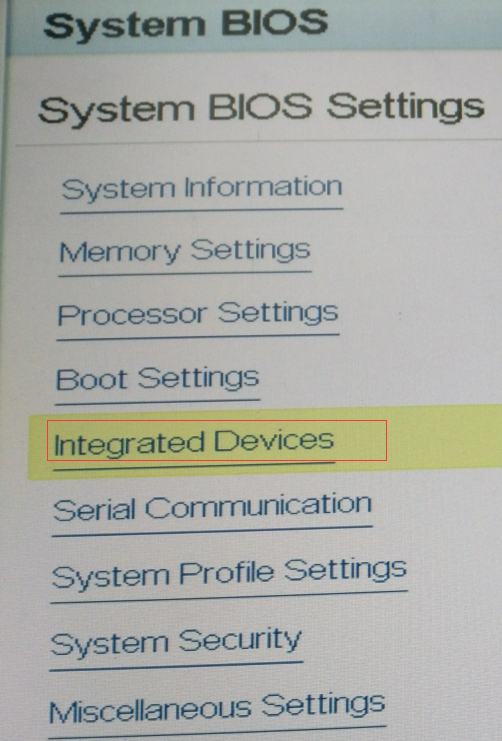This screenshot has height=741, width=502.
Task: Click the word Information in the first entry
Action: (263, 187)
